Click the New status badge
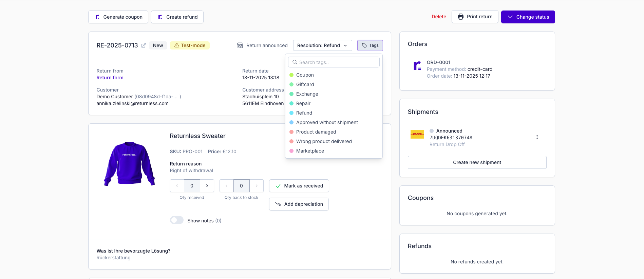Screen dimensions: 644x279 pyautogui.click(x=158, y=45)
